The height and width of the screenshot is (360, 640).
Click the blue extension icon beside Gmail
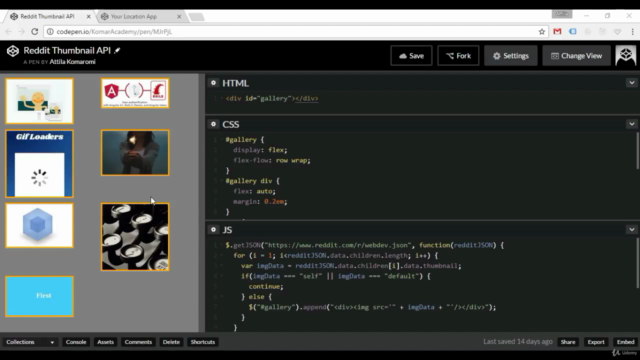[573, 31]
